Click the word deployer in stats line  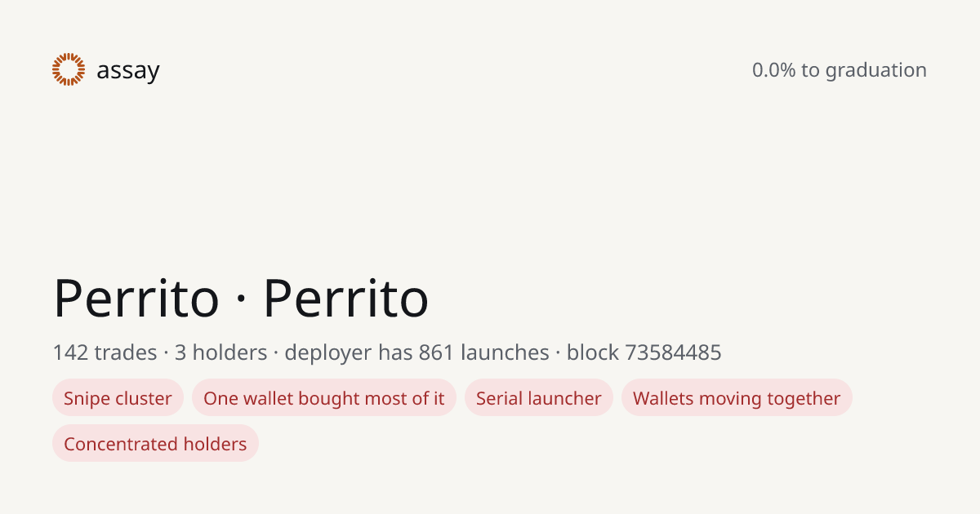(328, 353)
